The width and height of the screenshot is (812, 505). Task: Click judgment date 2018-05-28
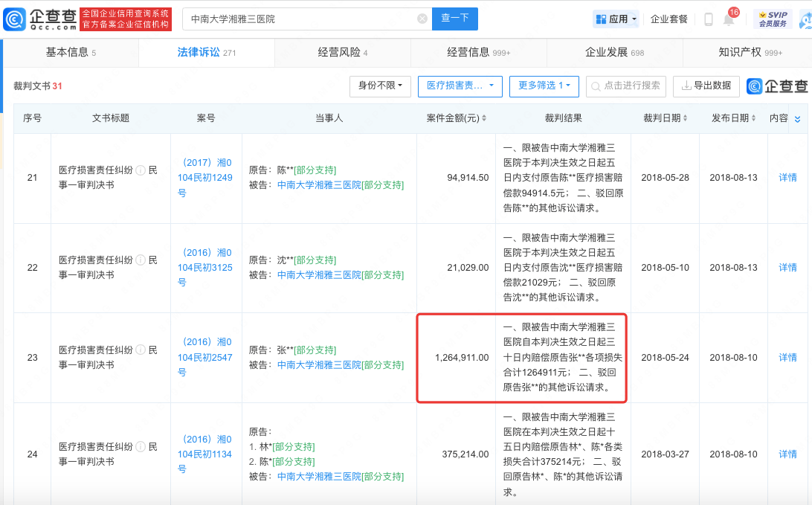pos(665,178)
